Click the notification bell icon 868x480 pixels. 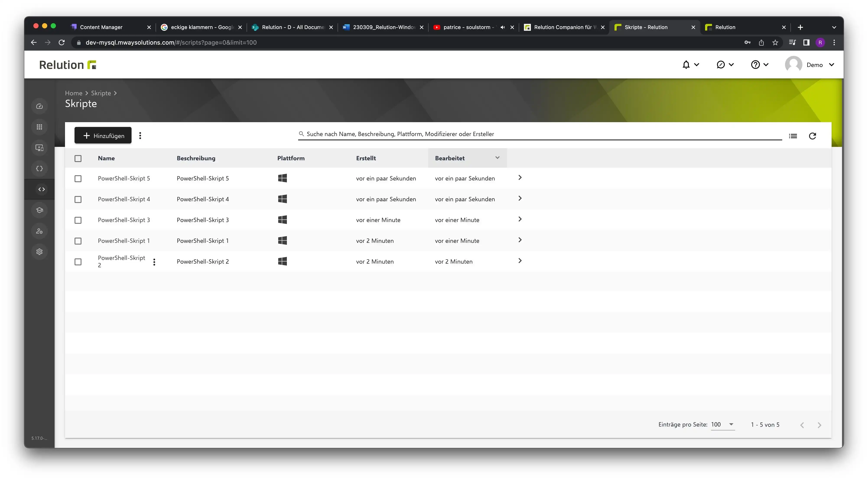point(686,65)
